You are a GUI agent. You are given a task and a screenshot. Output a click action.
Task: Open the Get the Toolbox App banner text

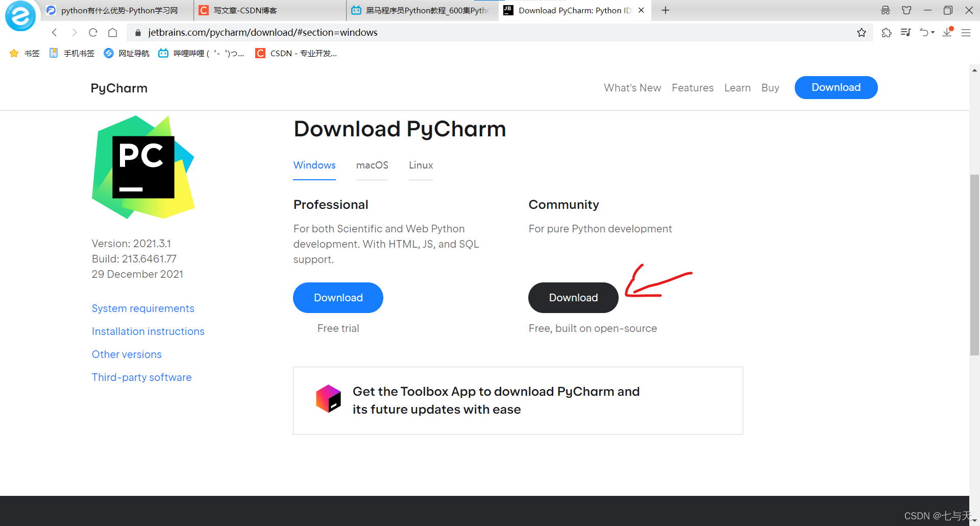coord(496,400)
